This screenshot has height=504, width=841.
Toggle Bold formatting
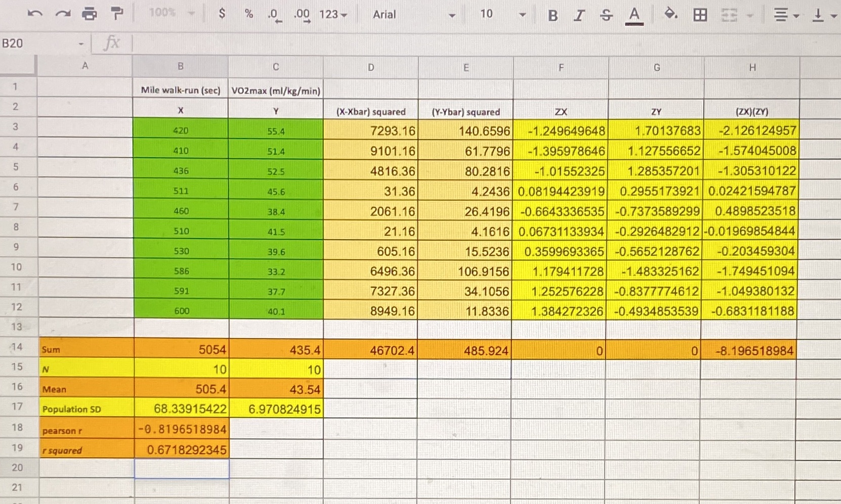[x=553, y=15]
